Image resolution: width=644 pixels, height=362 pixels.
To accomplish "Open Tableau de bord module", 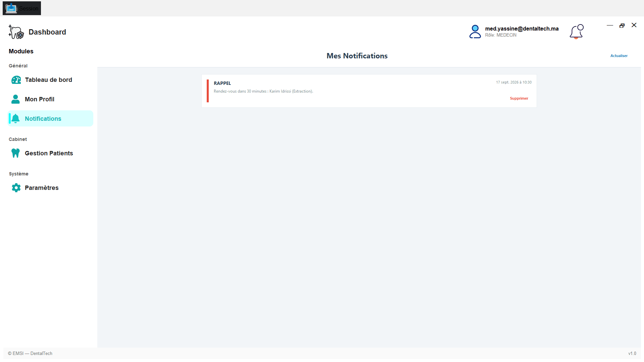I will (x=50, y=80).
